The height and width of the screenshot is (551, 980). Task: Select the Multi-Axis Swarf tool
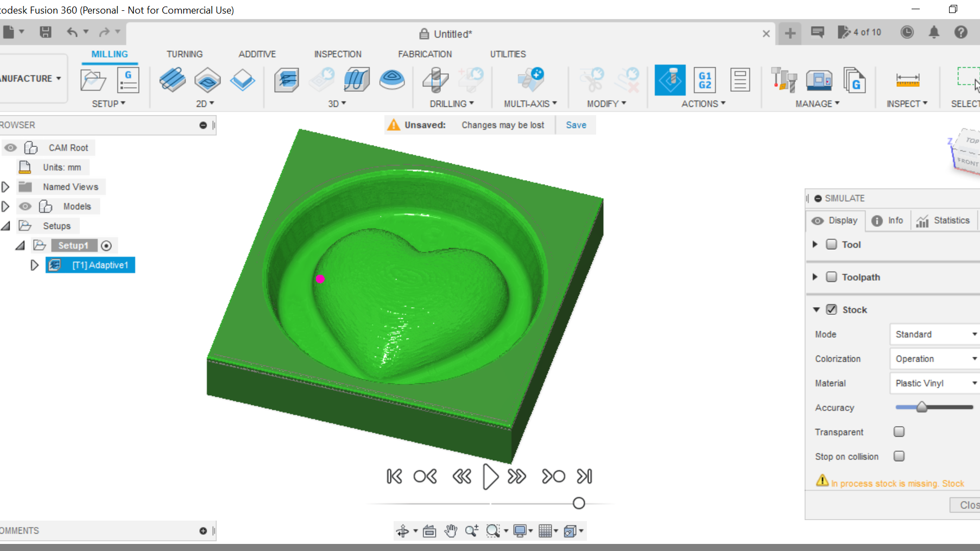click(x=530, y=80)
